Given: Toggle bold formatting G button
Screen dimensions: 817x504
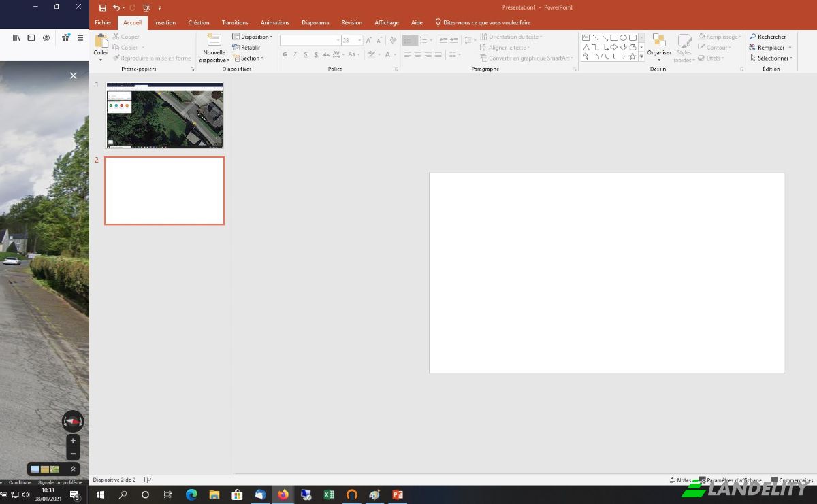Looking at the screenshot, I should point(285,54).
